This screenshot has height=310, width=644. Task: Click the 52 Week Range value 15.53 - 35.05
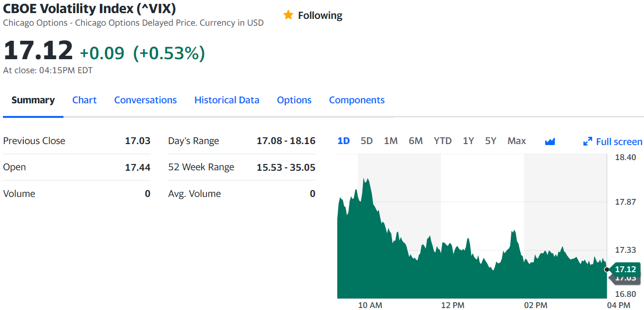click(x=286, y=167)
